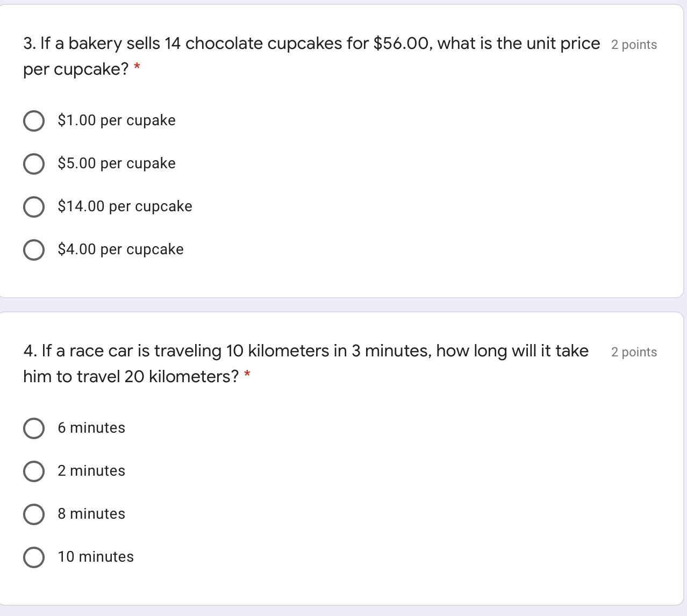Click the 2 points label for question 3

(634, 45)
